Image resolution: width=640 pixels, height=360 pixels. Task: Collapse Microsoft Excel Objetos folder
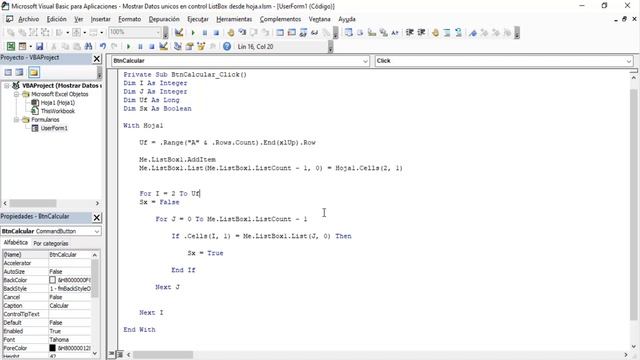(x=16, y=94)
